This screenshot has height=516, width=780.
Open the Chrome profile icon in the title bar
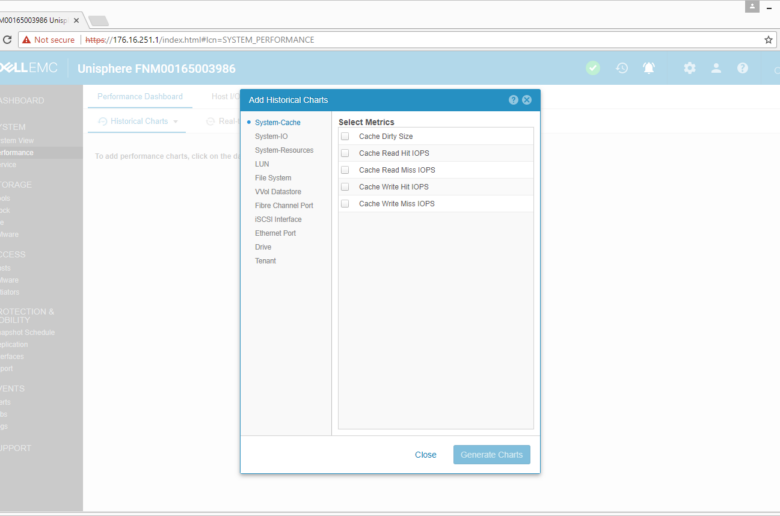click(752, 6)
